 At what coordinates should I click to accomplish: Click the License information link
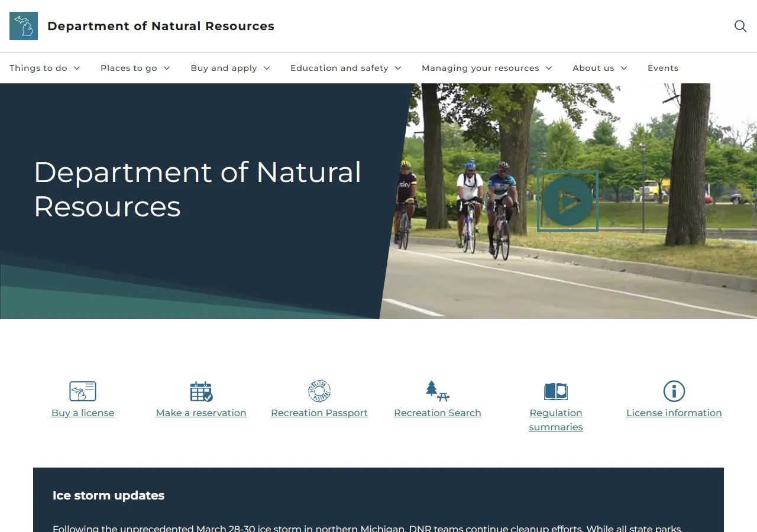click(x=674, y=413)
